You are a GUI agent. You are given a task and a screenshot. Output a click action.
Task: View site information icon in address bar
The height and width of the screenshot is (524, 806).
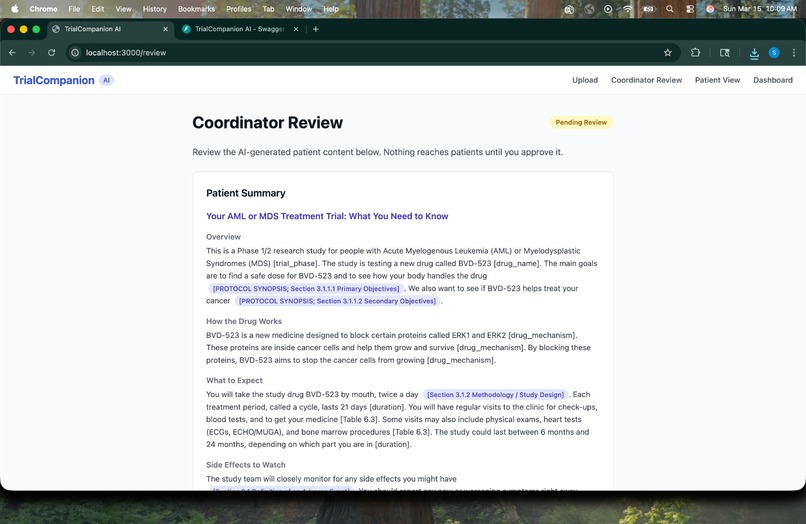[x=75, y=52]
